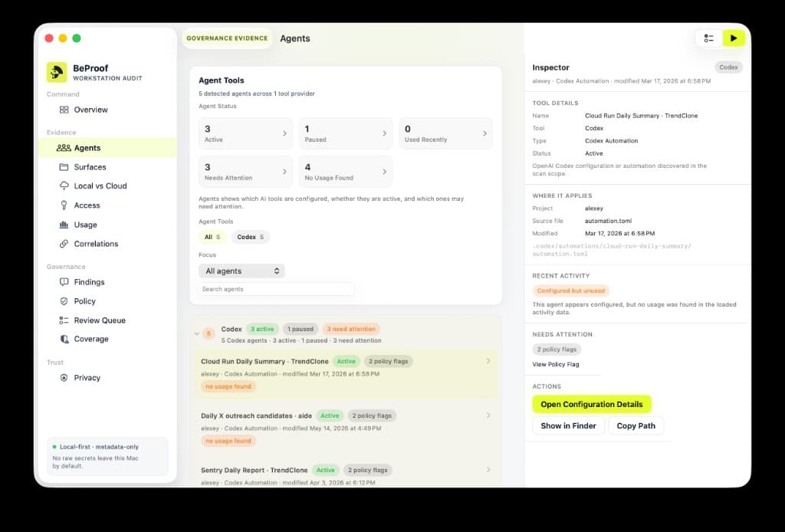Image resolution: width=785 pixels, height=532 pixels.
Task: Select the All 5 filter chip
Action: point(212,237)
